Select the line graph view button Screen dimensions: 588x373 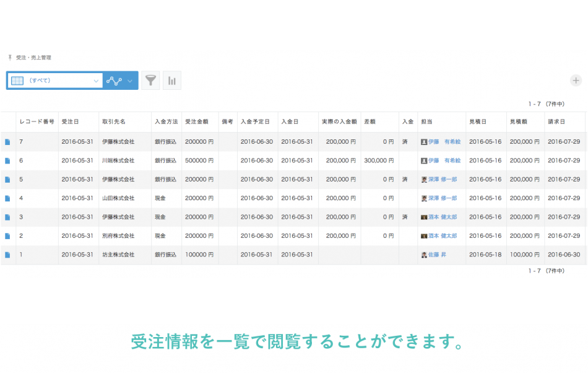point(114,81)
